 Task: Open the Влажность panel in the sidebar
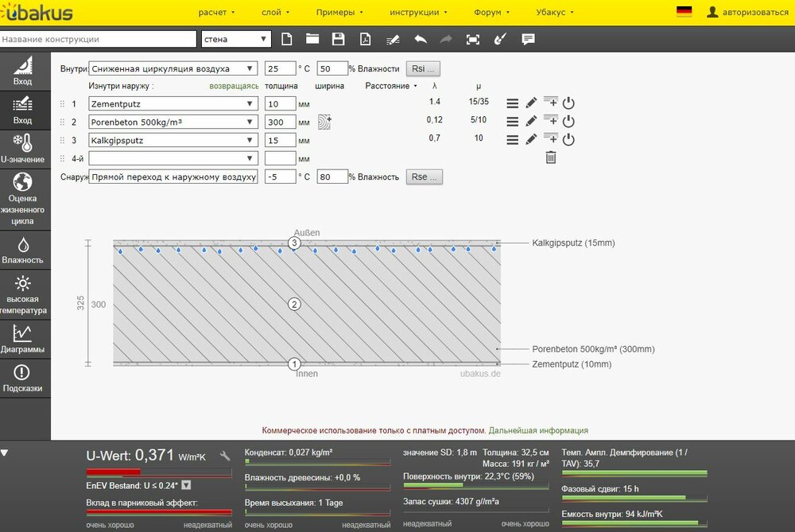23,250
